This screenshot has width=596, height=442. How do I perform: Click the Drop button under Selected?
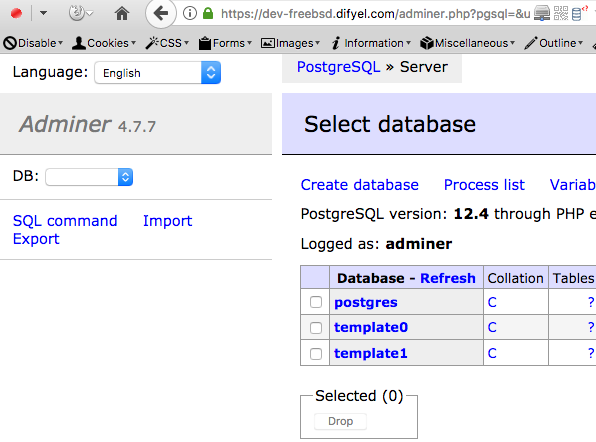click(x=340, y=421)
